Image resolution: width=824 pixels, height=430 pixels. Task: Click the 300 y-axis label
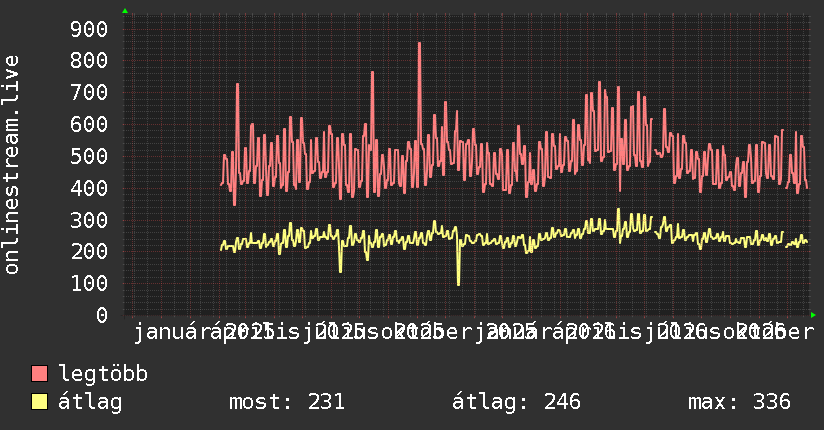[x=89, y=220]
